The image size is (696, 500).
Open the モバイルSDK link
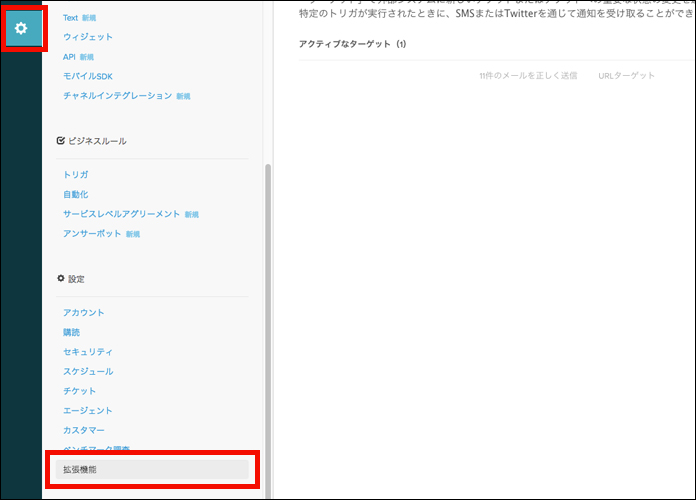pos(88,76)
